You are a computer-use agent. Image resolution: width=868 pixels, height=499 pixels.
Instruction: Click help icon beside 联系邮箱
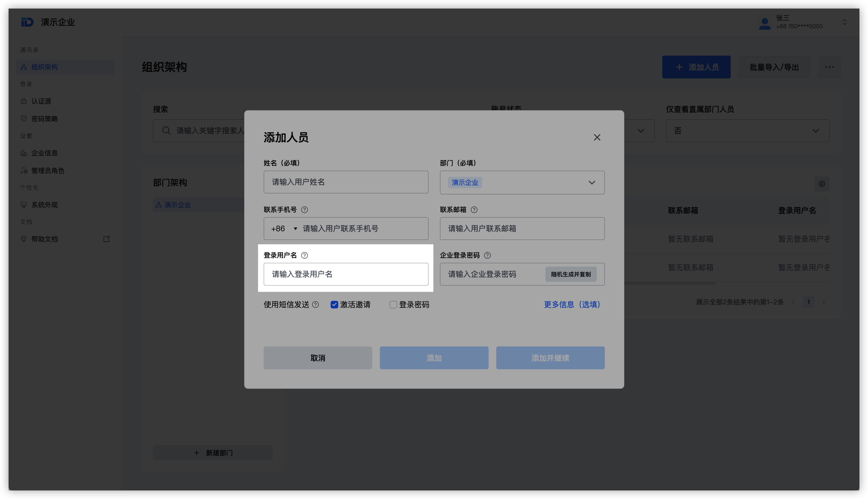(474, 210)
